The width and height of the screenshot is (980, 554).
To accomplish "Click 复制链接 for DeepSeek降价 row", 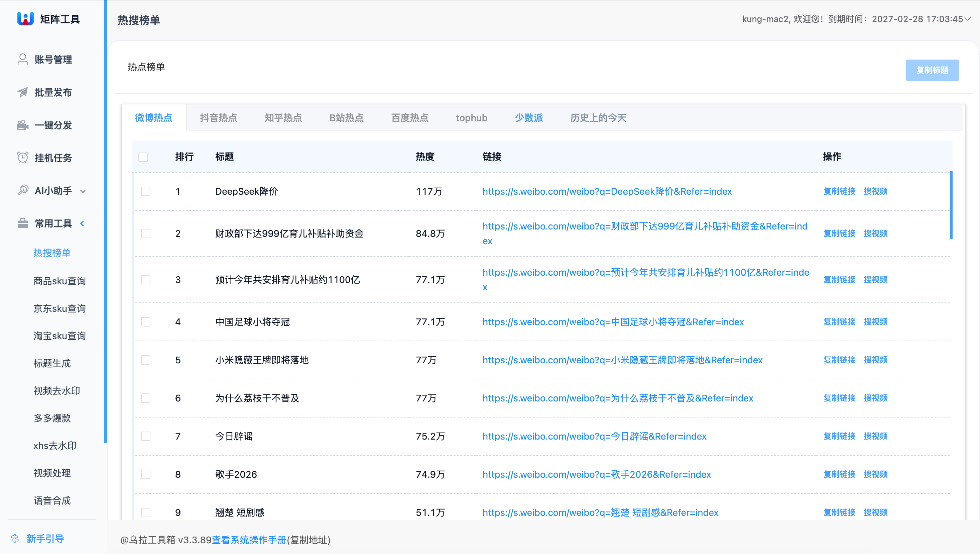I will click(839, 191).
